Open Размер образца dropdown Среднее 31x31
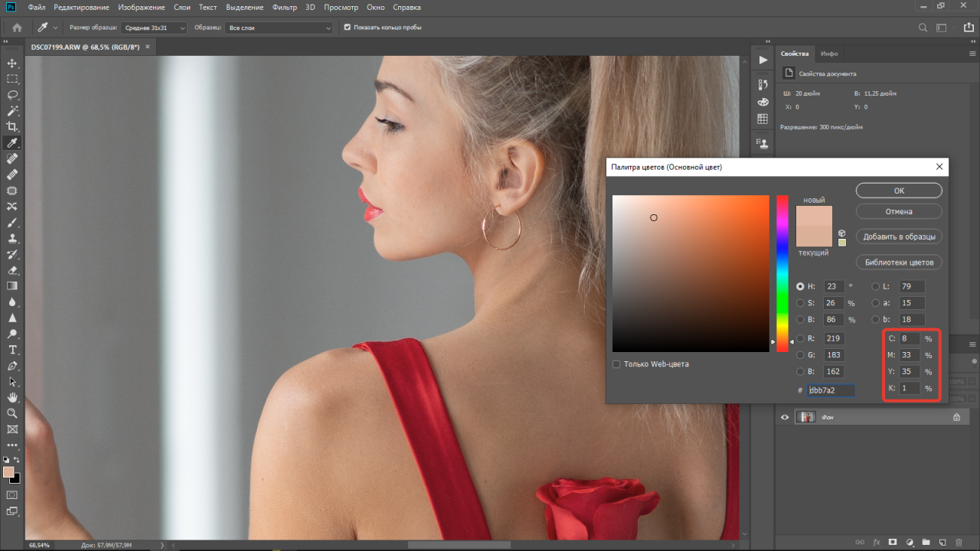The height and width of the screenshot is (551, 980). 154,28
